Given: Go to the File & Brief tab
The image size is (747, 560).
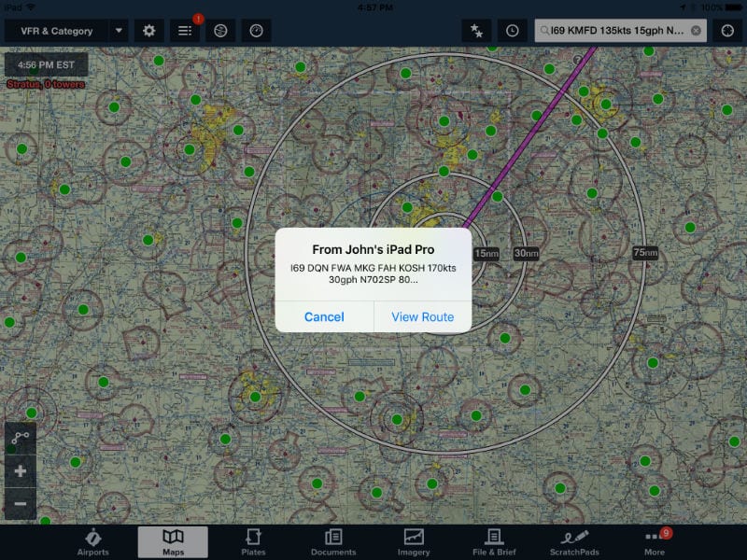Looking at the screenshot, I should pyautogui.click(x=494, y=541).
